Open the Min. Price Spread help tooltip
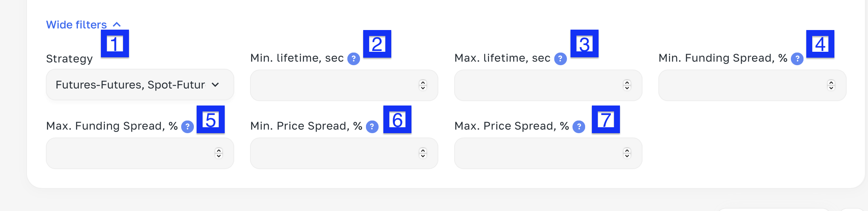 372,127
